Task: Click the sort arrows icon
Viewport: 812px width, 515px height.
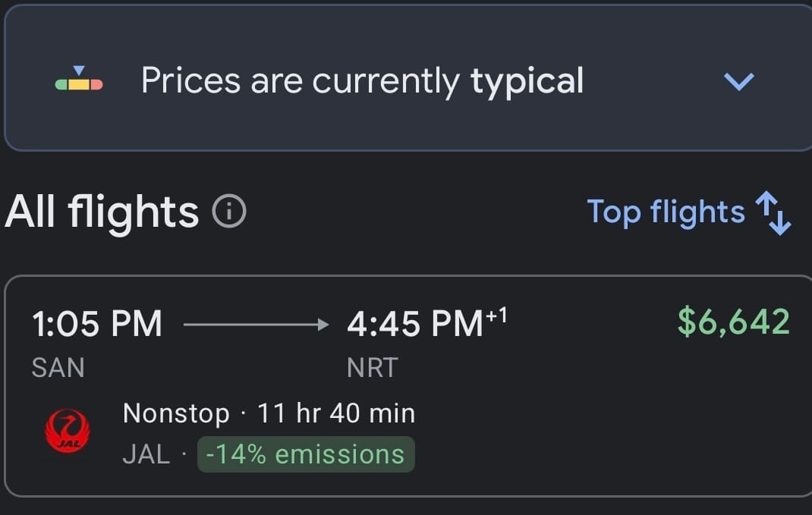Action: [774, 212]
